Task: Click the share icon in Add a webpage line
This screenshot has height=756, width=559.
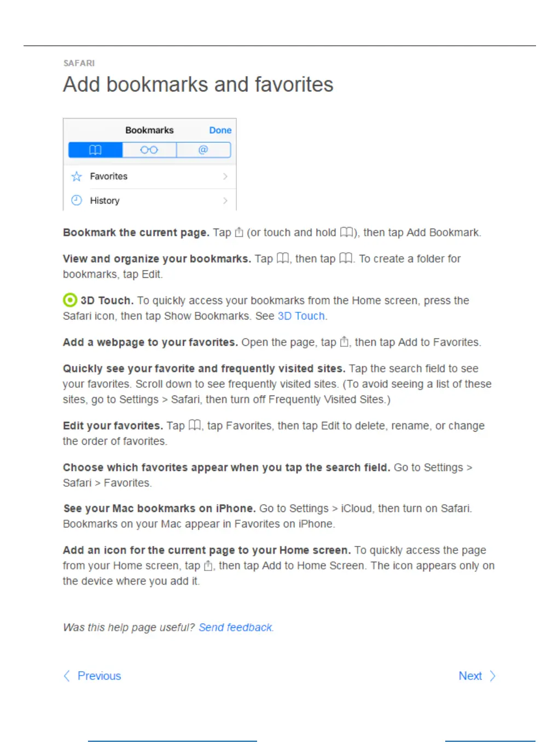Action: [344, 341]
